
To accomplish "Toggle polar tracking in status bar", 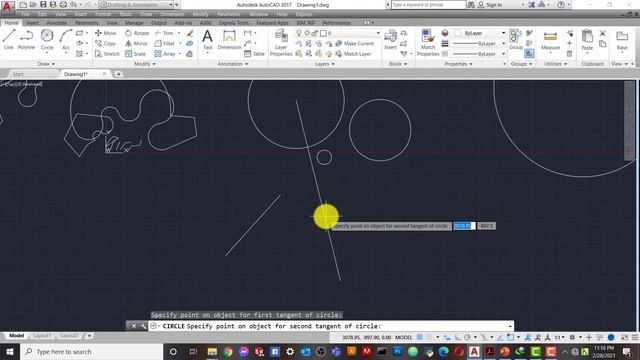I will (467, 337).
